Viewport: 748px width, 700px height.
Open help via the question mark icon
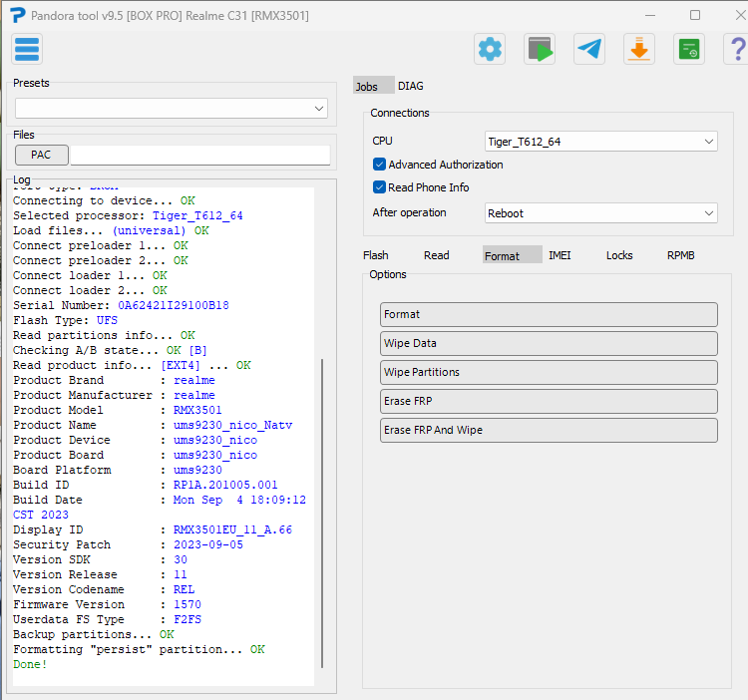pos(736,49)
